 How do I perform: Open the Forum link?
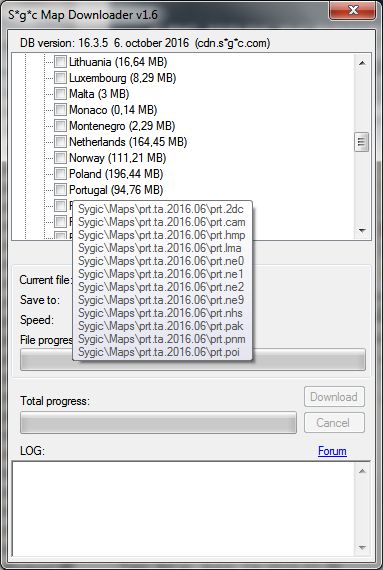[332, 451]
